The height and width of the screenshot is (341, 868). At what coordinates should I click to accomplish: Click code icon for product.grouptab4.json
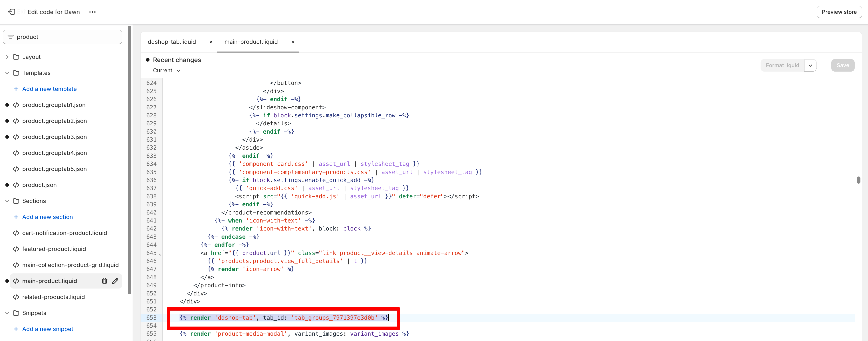pos(16,153)
